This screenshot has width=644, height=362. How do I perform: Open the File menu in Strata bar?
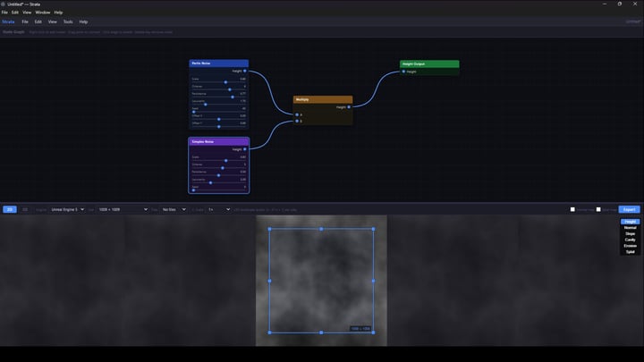pos(25,21)
